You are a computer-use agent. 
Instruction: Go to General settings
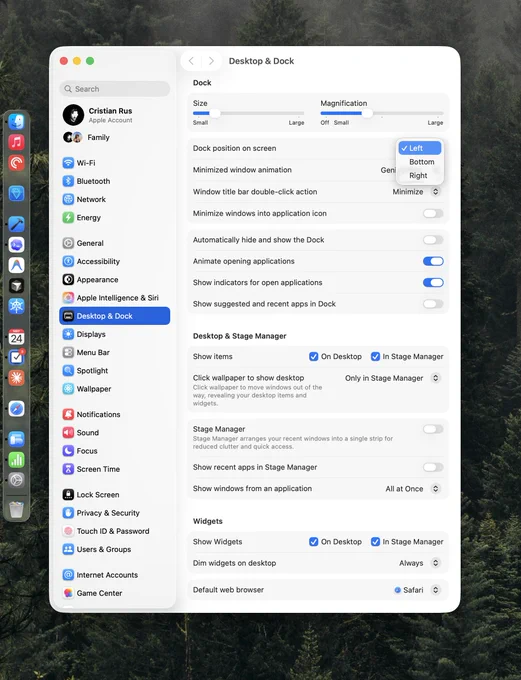[x=115, y=243]
